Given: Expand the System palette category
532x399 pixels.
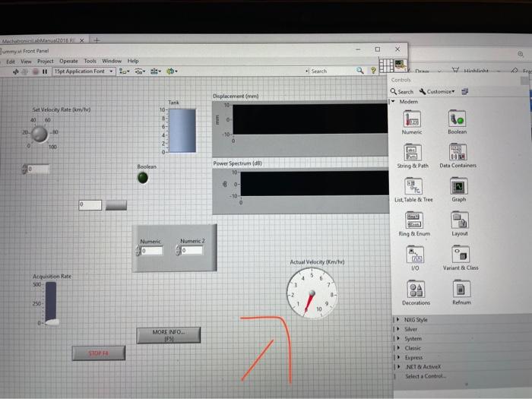Looking at the screenshot, I should 399,338.
